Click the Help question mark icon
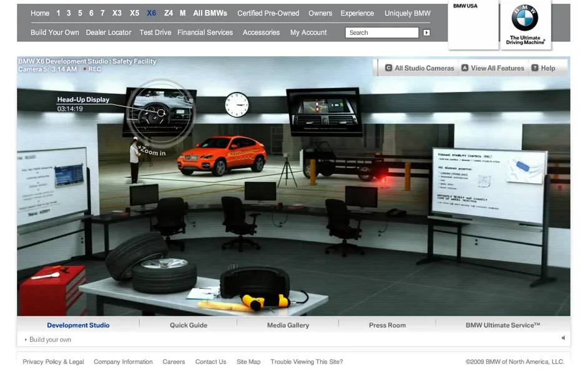The width and height of the screenshot is (588, 375). pos(535,68)
